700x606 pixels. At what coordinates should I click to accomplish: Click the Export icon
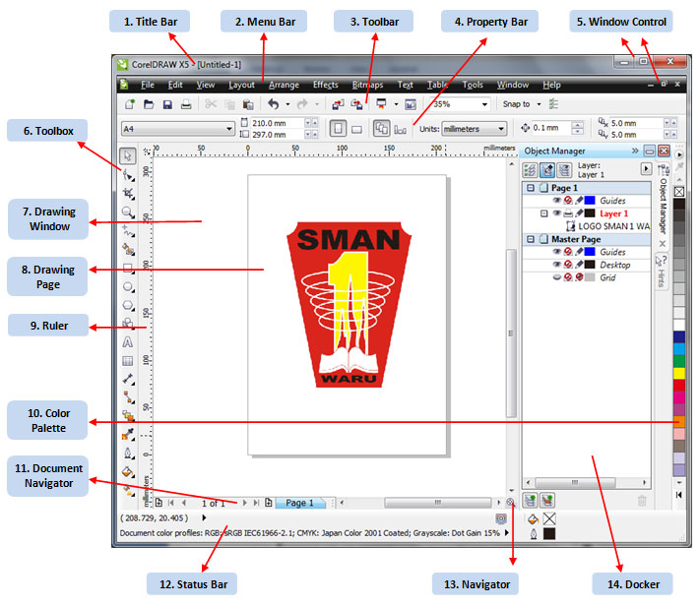(x=356, y=104)
